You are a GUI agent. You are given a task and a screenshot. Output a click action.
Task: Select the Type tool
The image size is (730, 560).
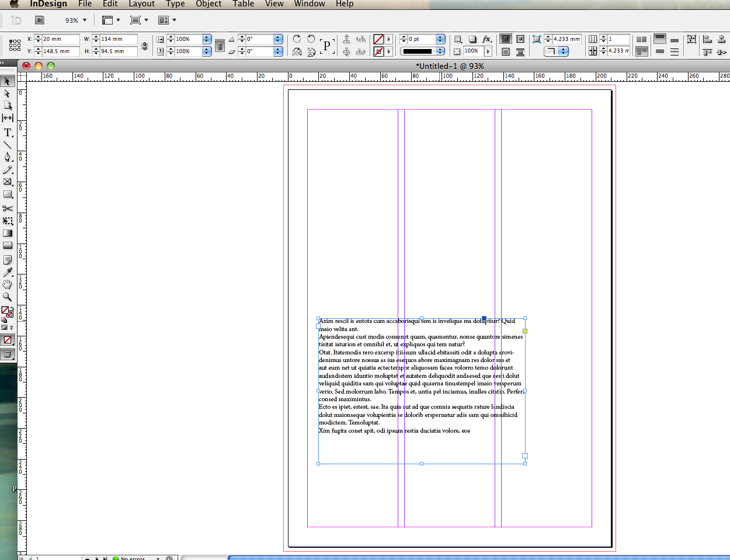[x=8, y=133]
